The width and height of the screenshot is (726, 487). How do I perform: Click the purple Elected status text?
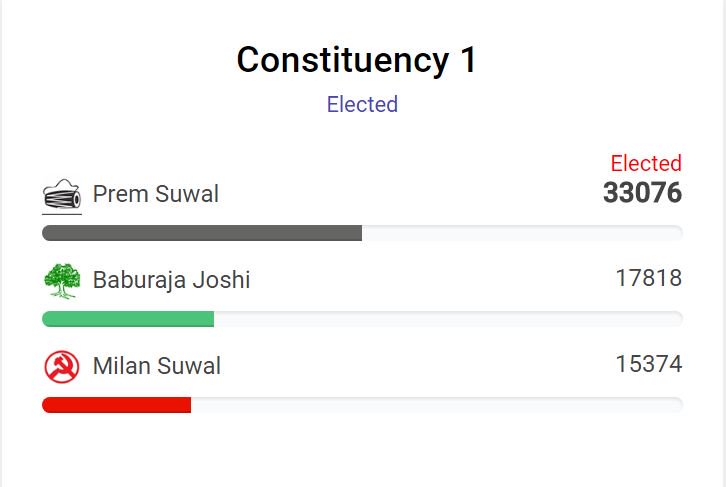pyautogui.click(x=362, y=104)
